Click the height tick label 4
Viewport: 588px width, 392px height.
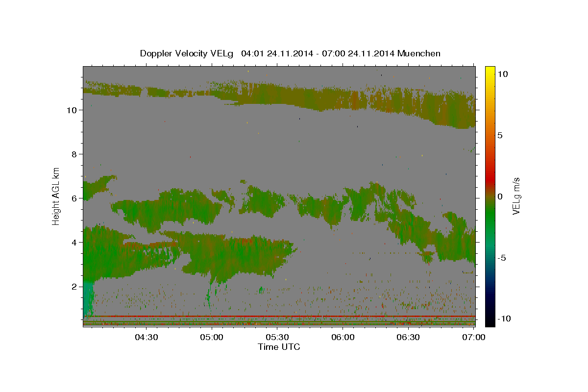[74, 243]
